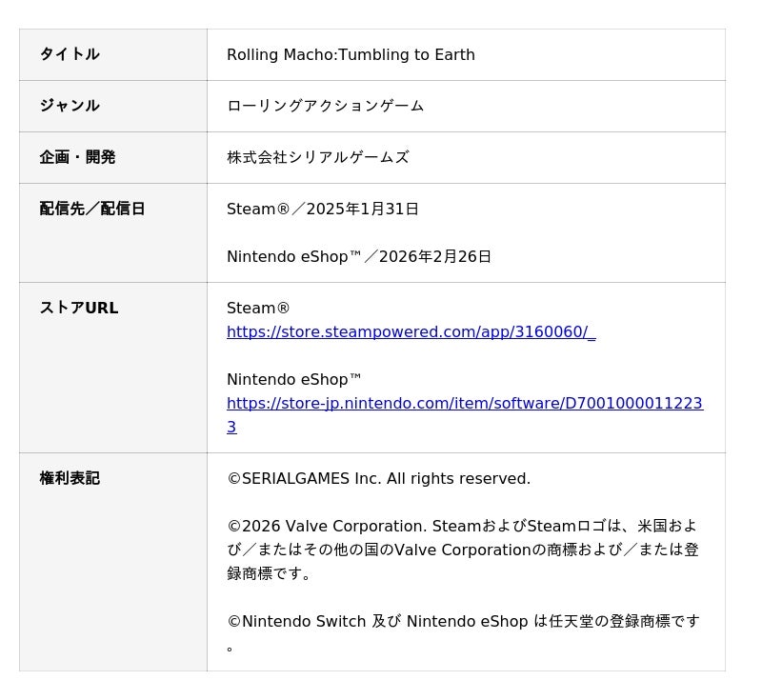This screenshot has width=762, height=700.
Task: Click the 録商標です。 line of the Valve notice
Action: (269, 573)
